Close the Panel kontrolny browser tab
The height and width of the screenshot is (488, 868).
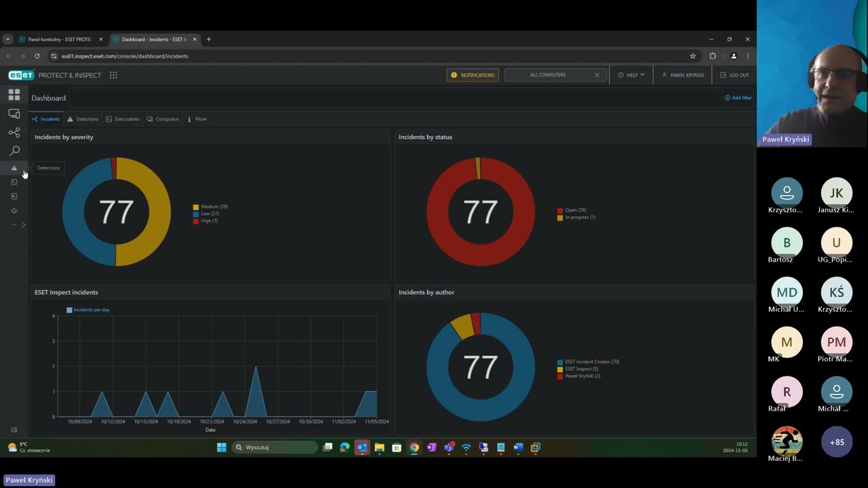click(x=101, y=39)
